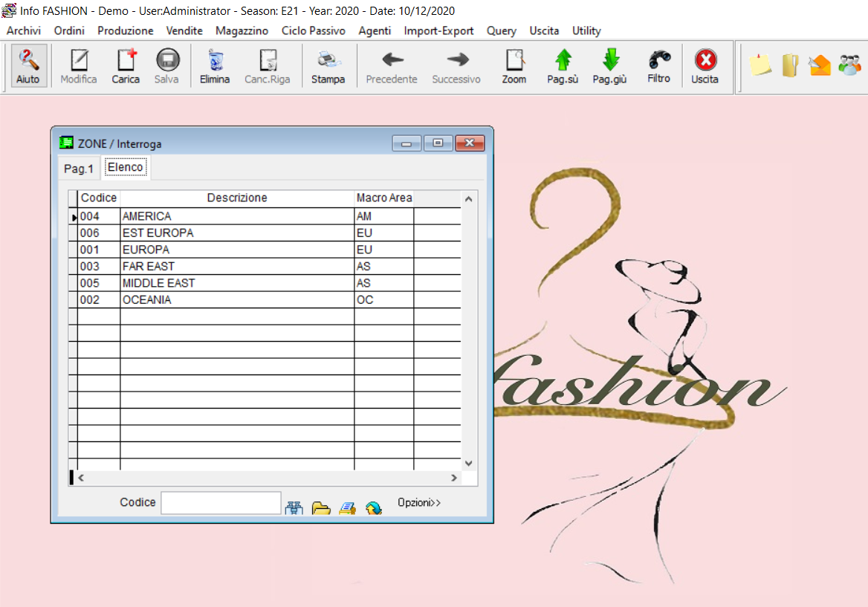Open the Magazzino menu
The height and width of the screenshot is (607, 868).
click(x=242, y=30)
